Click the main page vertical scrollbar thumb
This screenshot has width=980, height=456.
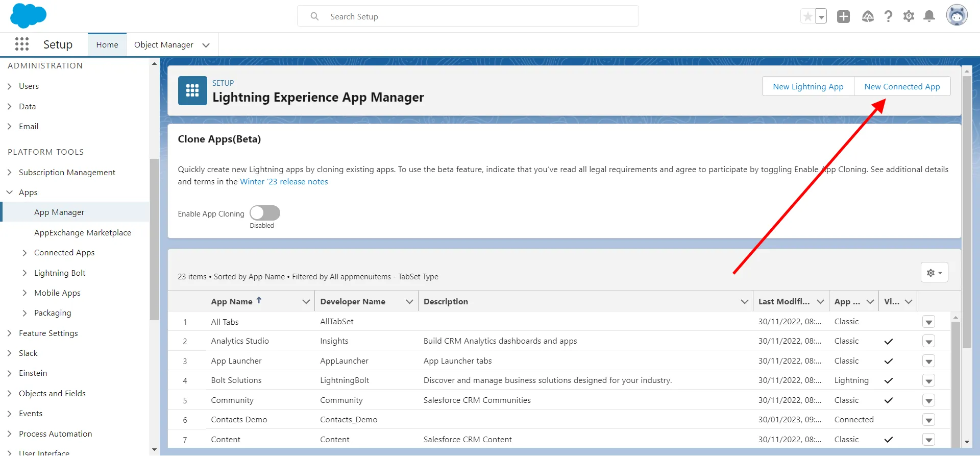point(967,212)
